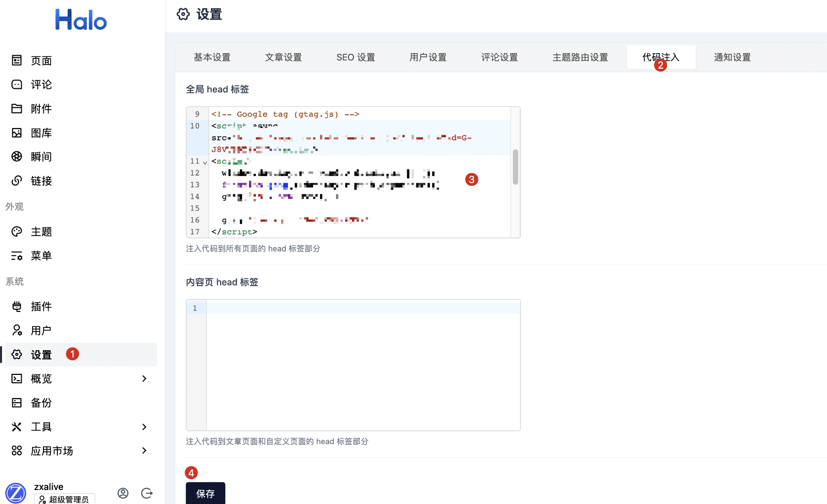Viewport: 827px width, 504px height.
Task: Expand the 应用市场 app market chevron
Action: pos(144,451)
